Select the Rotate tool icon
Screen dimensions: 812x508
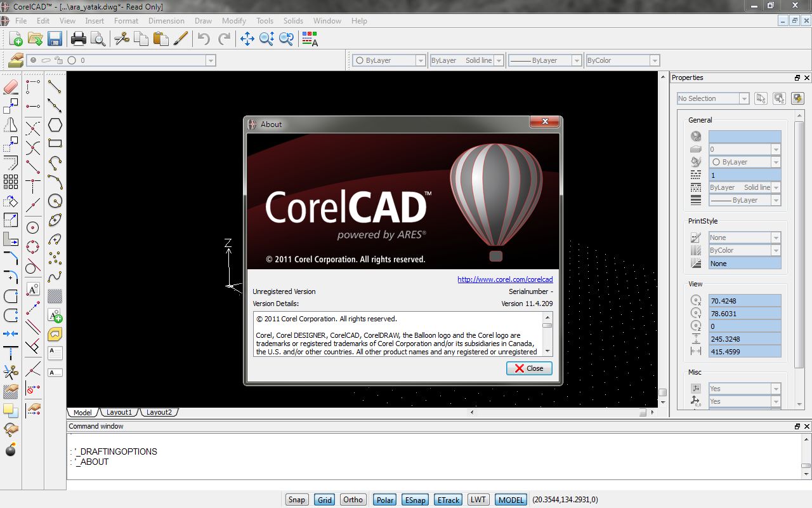coord(11,201)
